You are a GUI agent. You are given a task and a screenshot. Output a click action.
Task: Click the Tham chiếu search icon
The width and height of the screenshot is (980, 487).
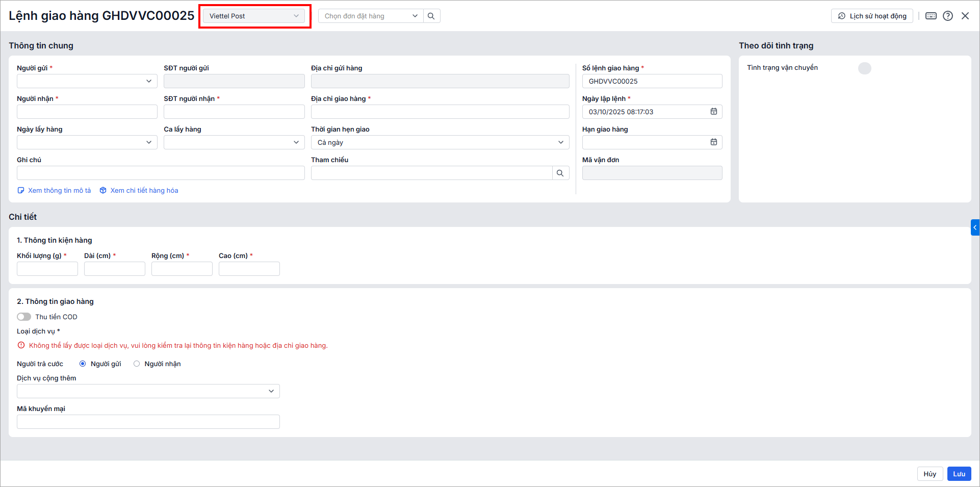click(560, 173)
